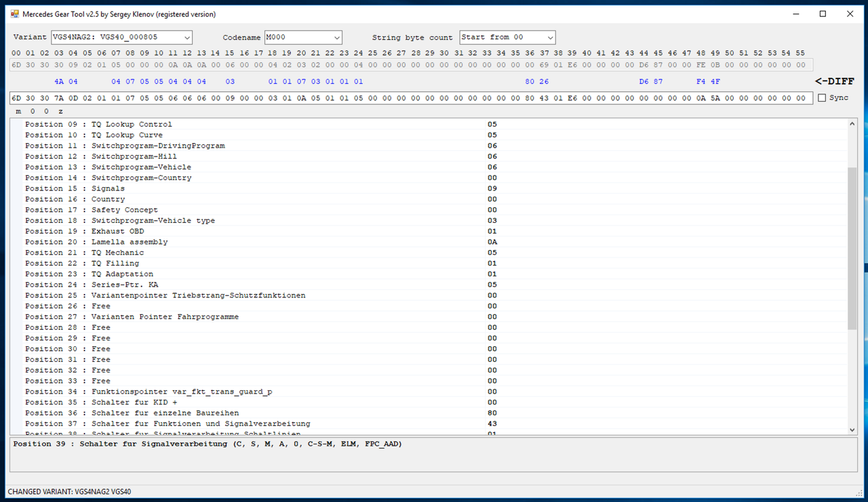Select Position 16 Country row

pos(429,200)
